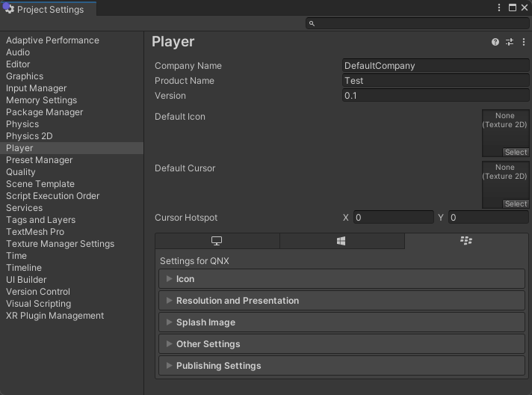
Task: Close the Project Settings window
Action: click(x=525, y=7)
